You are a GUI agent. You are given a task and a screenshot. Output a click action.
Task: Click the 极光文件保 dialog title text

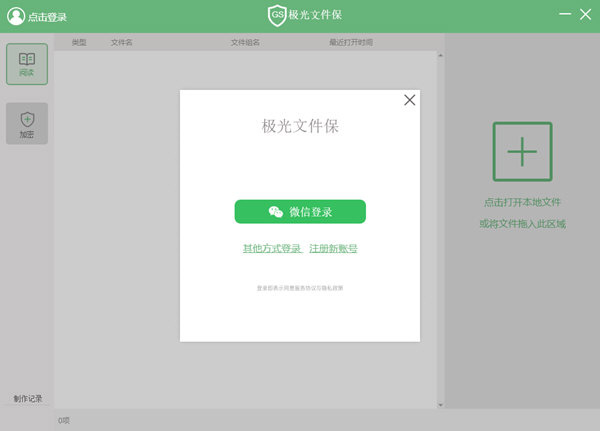pos(300,126)
